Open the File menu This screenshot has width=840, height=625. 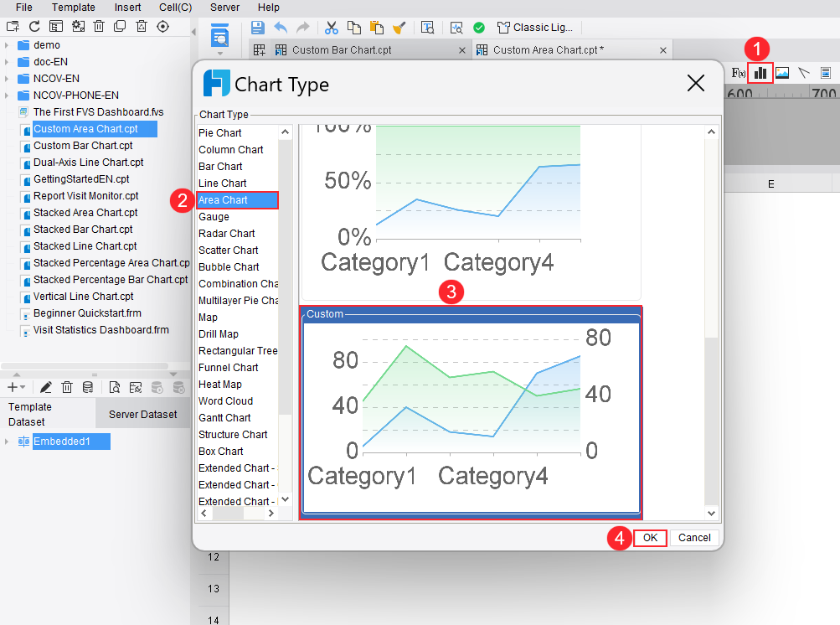tap(24, 8)
